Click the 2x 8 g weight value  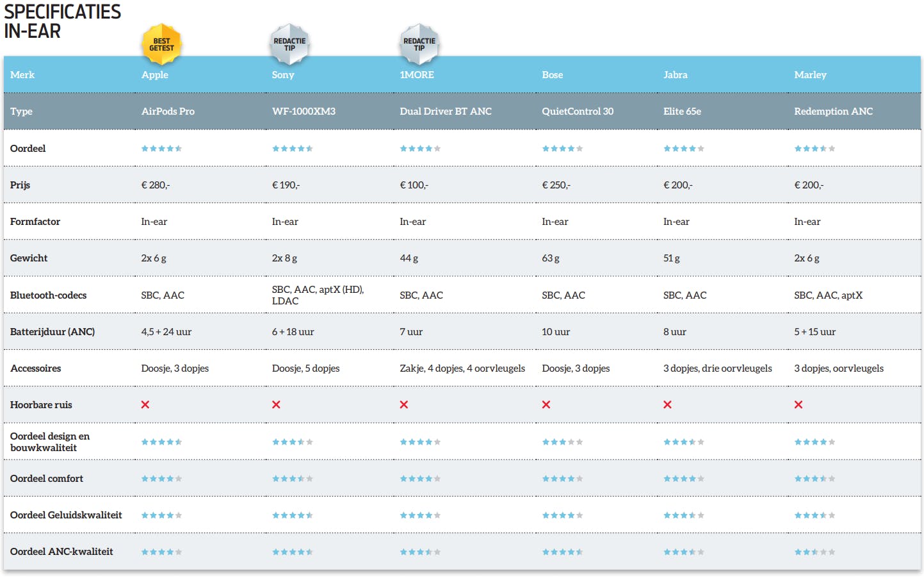point(284,258)
